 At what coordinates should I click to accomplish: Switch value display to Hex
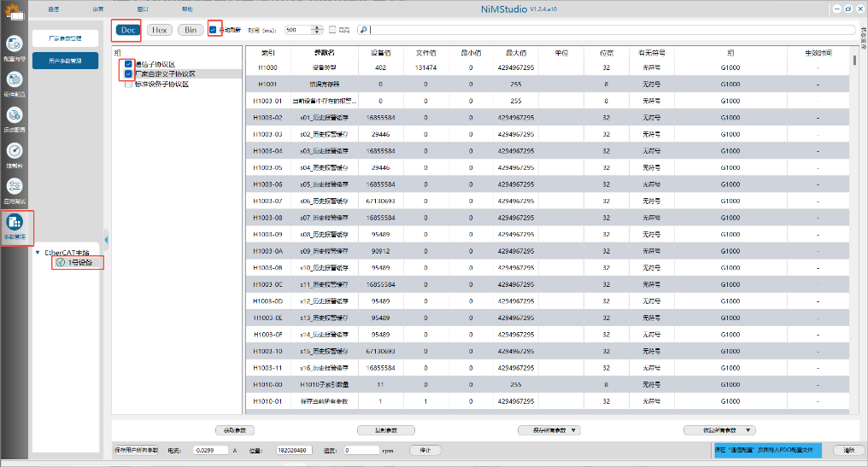[160, 30]
